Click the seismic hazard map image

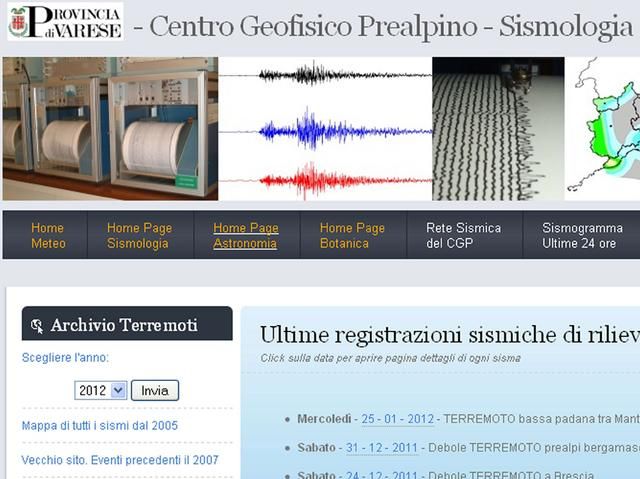pos(602,129)
